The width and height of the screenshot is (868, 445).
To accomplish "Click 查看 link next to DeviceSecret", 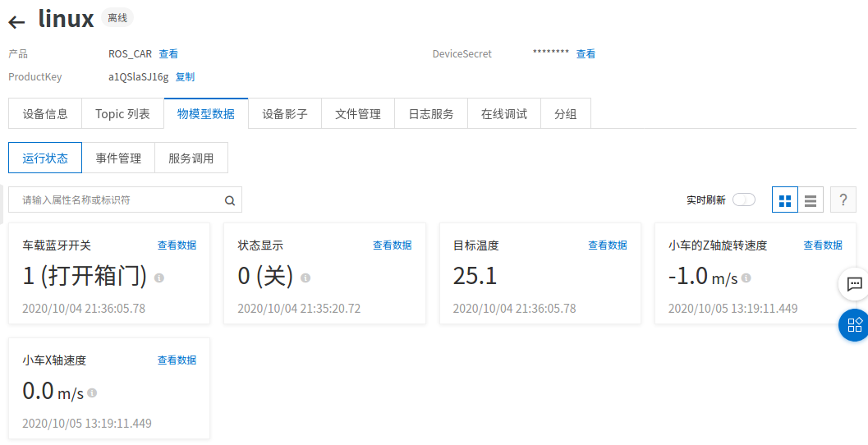I will [586, 53].
